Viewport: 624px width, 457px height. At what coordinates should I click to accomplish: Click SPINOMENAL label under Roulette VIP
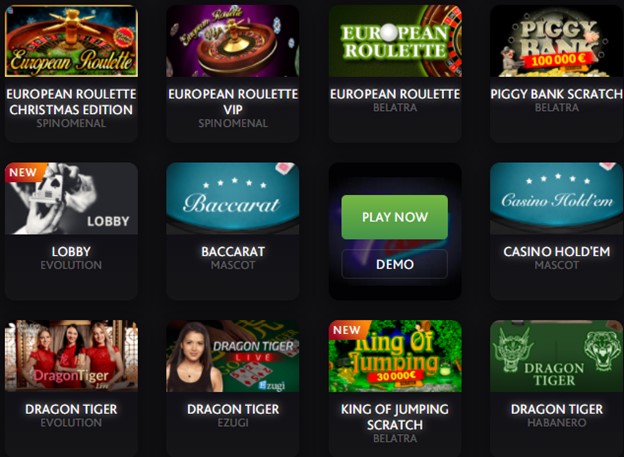(233, 123)
